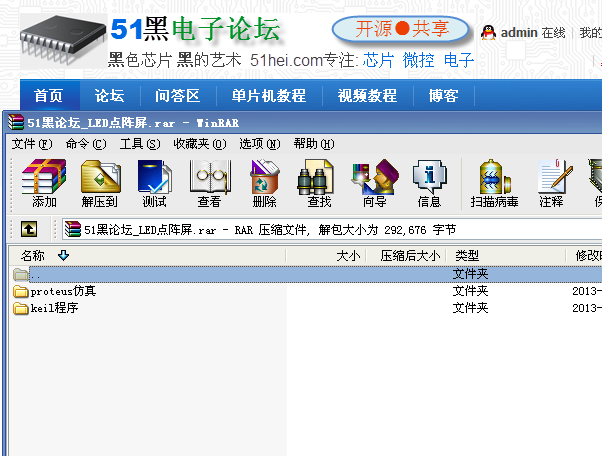Click the QQ penguin icon beside admin
Screen dimensions: 602x456
488,33
